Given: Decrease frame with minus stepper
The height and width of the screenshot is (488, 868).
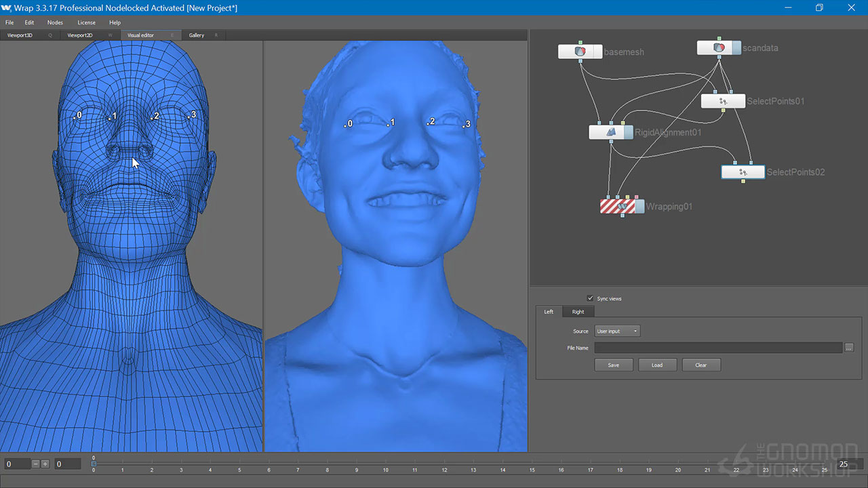Looking at the screenshot, I should (x=36, y=464).
